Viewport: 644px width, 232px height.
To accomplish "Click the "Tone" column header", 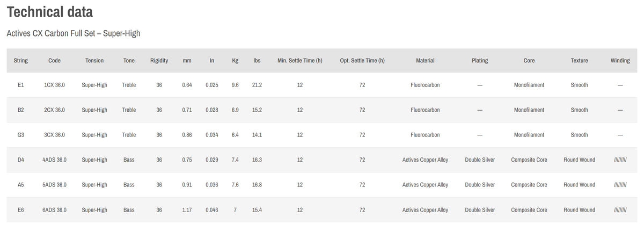I will click(x=129, y=61).
